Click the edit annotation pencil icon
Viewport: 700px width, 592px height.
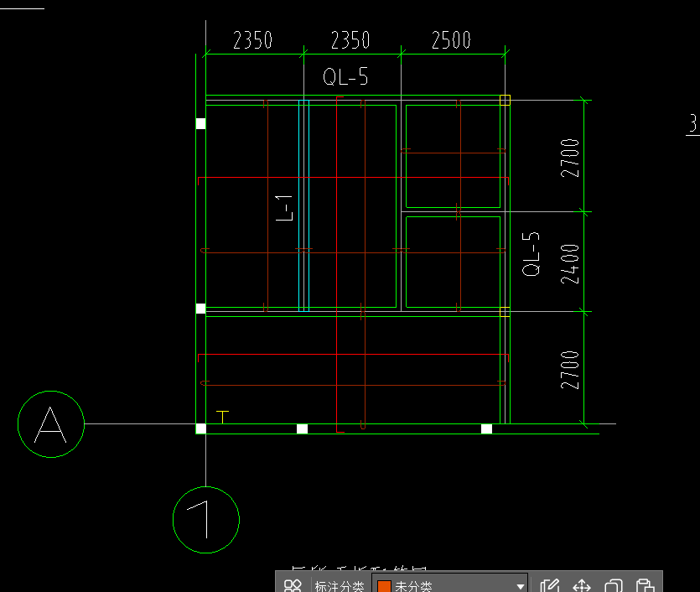(x=550, y=585)
